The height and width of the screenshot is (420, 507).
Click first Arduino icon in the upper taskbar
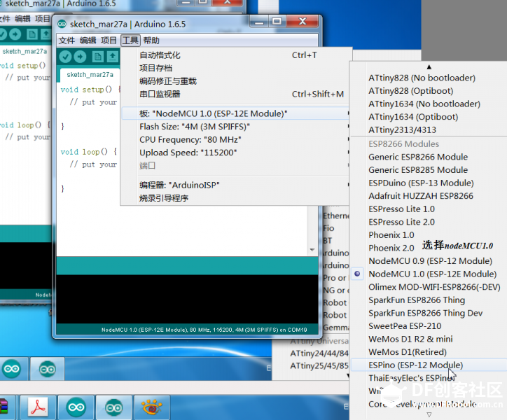12,369
